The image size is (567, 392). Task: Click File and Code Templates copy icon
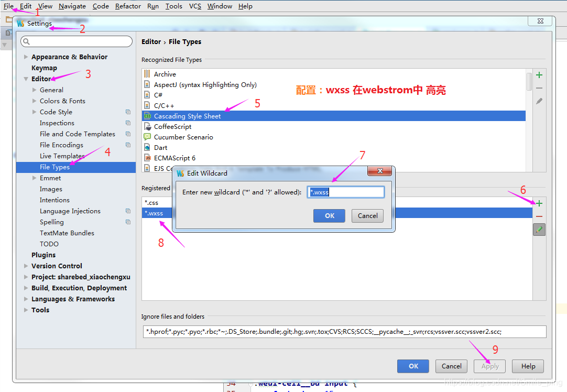click(128, 134)
